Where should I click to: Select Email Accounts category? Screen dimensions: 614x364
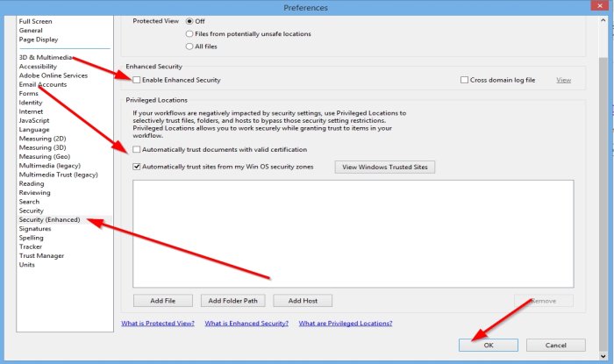(43, 84)
